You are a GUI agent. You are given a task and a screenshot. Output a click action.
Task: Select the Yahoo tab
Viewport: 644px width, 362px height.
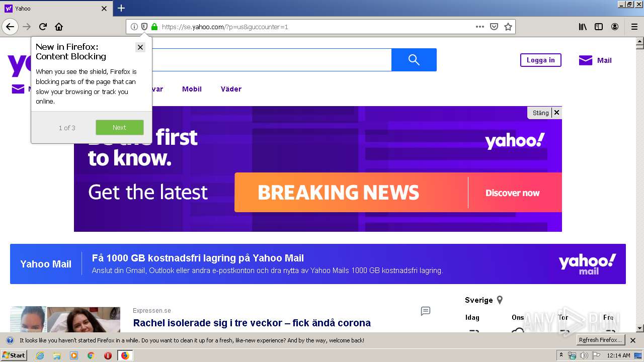click(x=56, y=9)
